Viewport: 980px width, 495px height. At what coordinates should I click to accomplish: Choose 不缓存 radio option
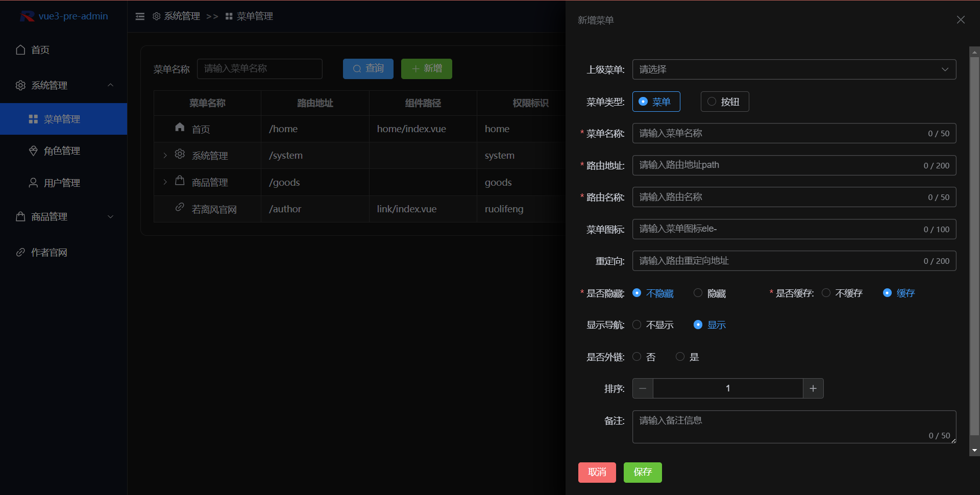[x=842, y=293]
